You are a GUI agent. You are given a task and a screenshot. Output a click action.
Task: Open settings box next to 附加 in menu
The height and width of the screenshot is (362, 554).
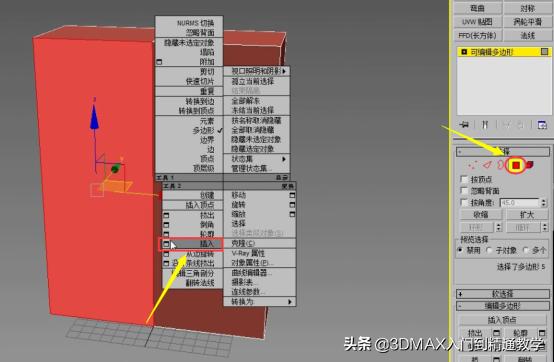click(159, 62)
